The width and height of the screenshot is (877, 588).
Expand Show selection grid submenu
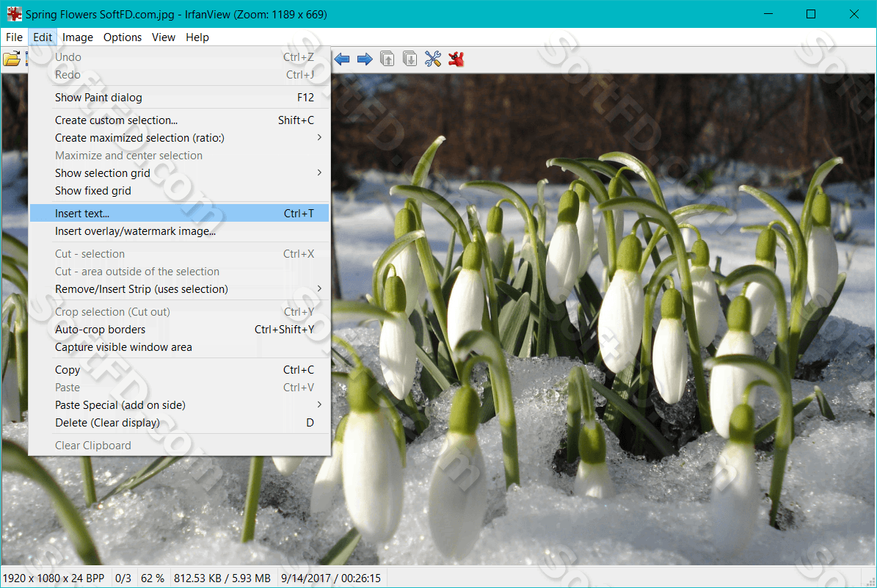pyautogui.click(x=180, y=173)
